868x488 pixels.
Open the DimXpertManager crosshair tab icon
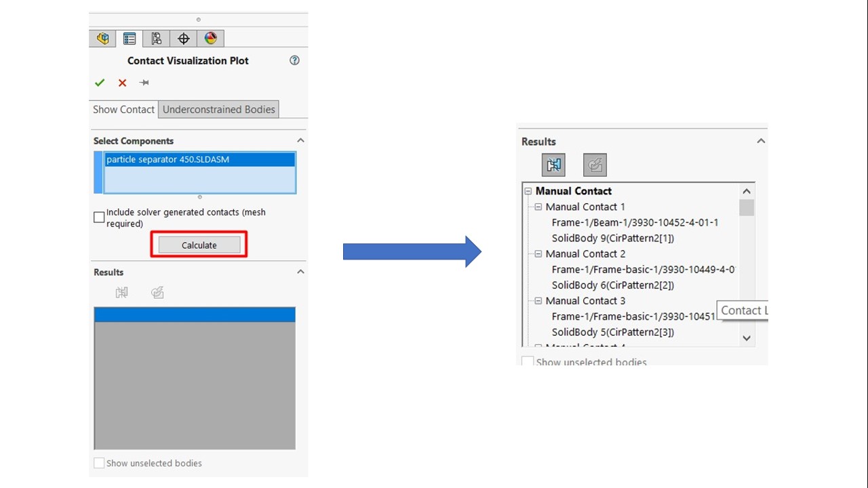coord(183,39)
